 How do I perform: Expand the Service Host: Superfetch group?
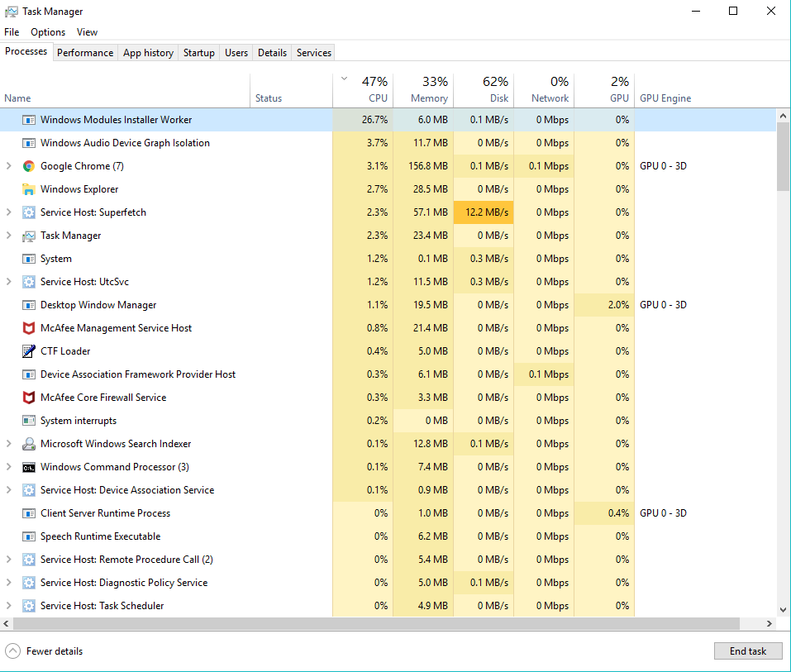[x=8, y=212]
